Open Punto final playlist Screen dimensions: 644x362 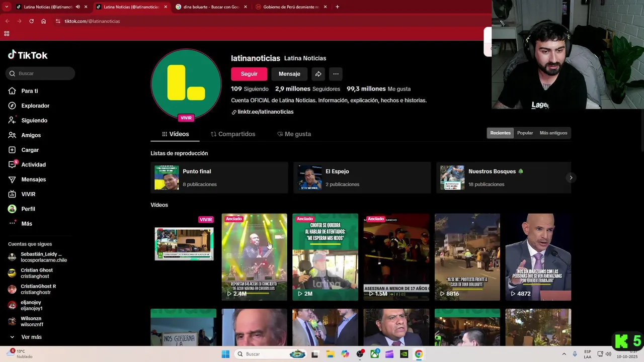219,177
